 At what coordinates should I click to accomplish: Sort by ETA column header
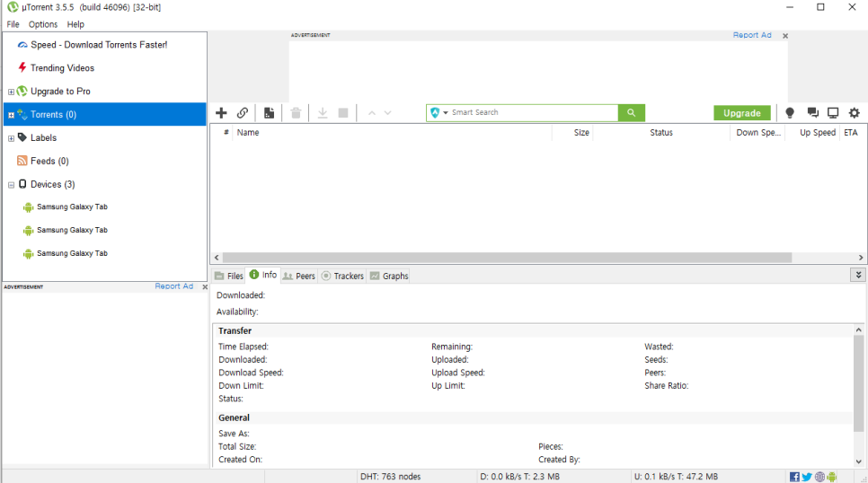pyautogui.click(x=852, y=132)
